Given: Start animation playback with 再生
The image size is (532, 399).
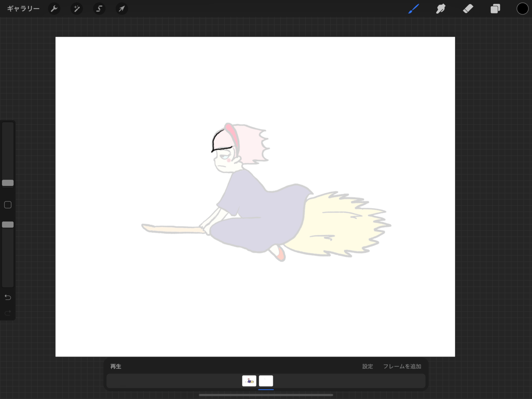Looking at the screenshot, I should 116,366.
